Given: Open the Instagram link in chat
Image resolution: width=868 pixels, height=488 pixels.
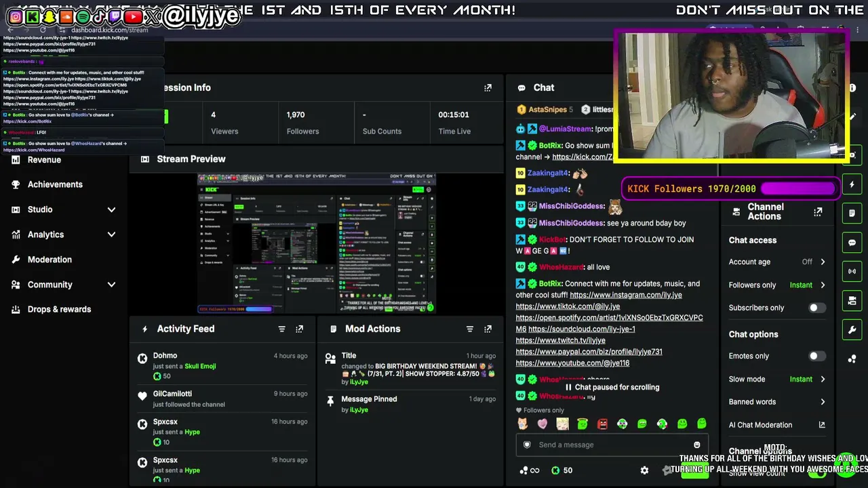Looking at the screenshot, I should tap(626, 295).
